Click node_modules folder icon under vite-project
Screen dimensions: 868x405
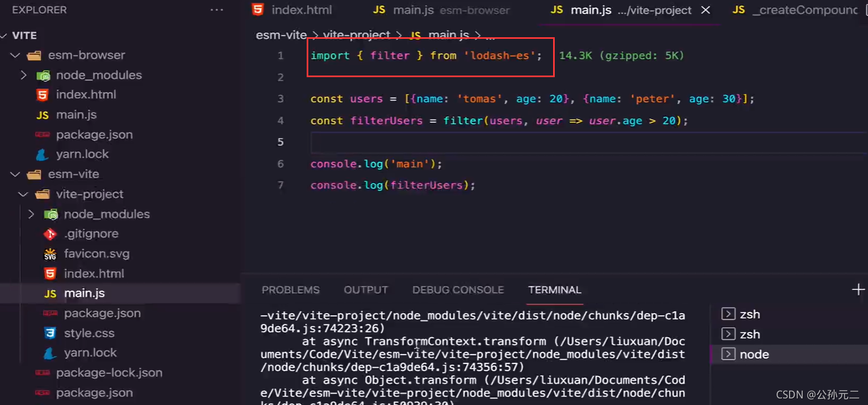[x=50, y=214]
